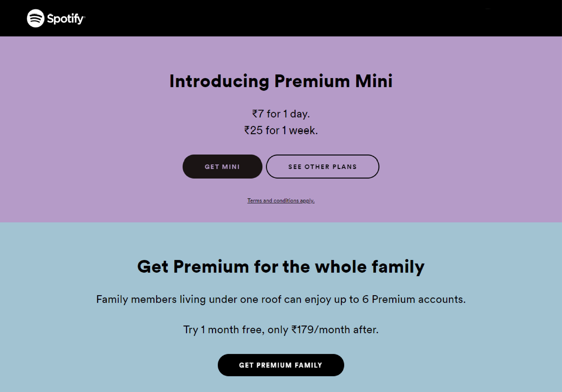Select the GET PREMIUM FAMILY button
This screenshot has height=392, width=562.
(281, 365)
